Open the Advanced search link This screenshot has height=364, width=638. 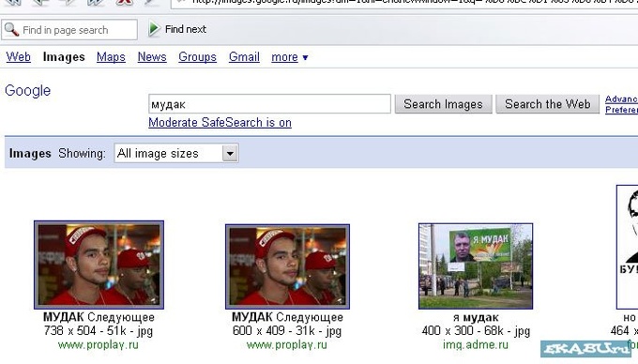pyautogui.click(x=621, y=99)
